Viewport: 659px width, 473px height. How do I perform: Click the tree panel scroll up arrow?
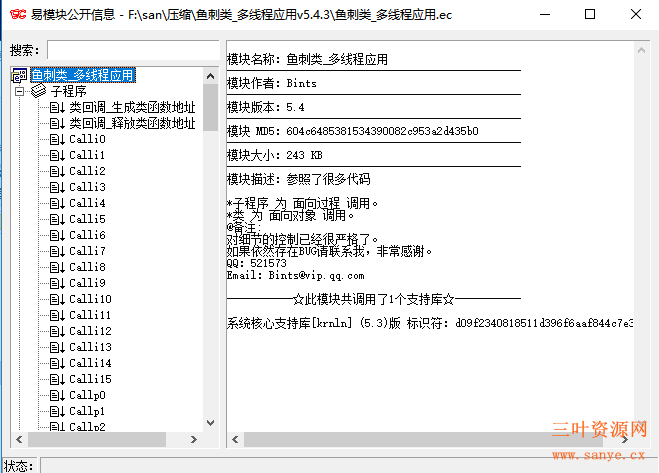coord(211,77)
